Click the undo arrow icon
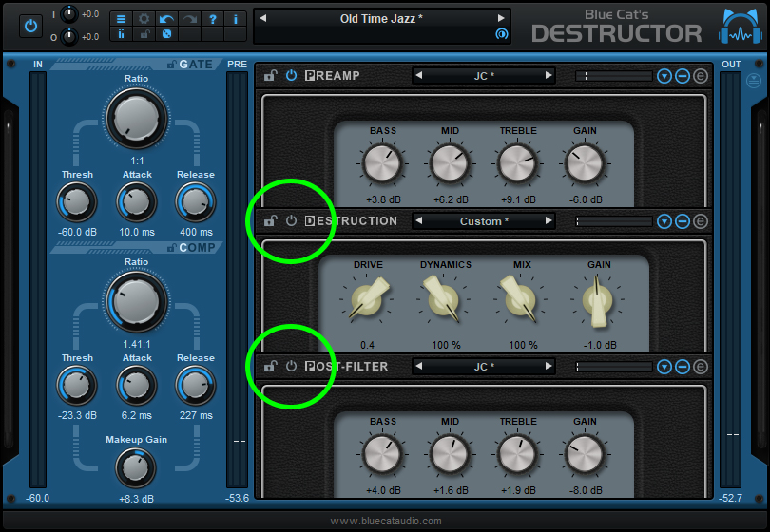 (x=166, y=19)
